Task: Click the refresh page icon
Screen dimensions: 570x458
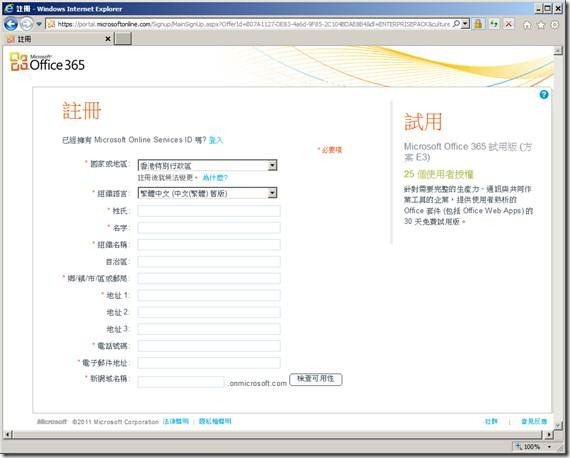Action: click(x=494, y=24)
